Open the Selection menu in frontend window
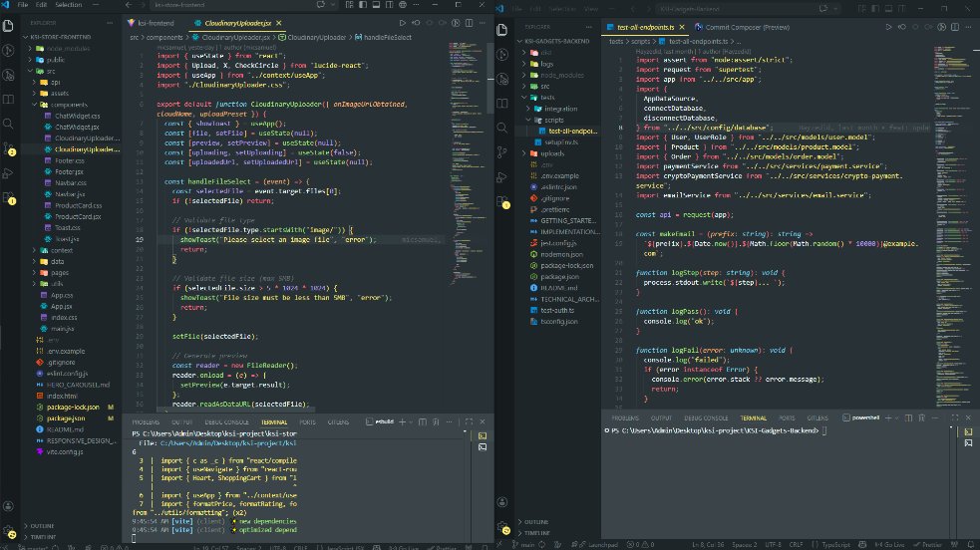This screenshot has width=980, height=550. pos(68,4)
